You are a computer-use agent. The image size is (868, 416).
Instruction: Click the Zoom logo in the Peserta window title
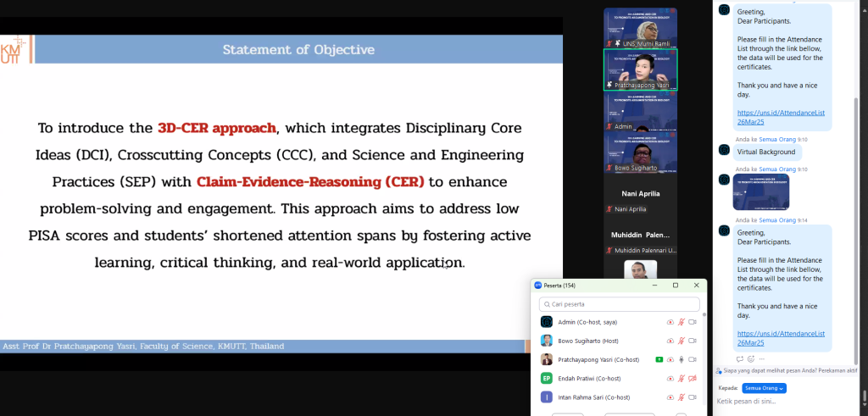pos(537,286)
